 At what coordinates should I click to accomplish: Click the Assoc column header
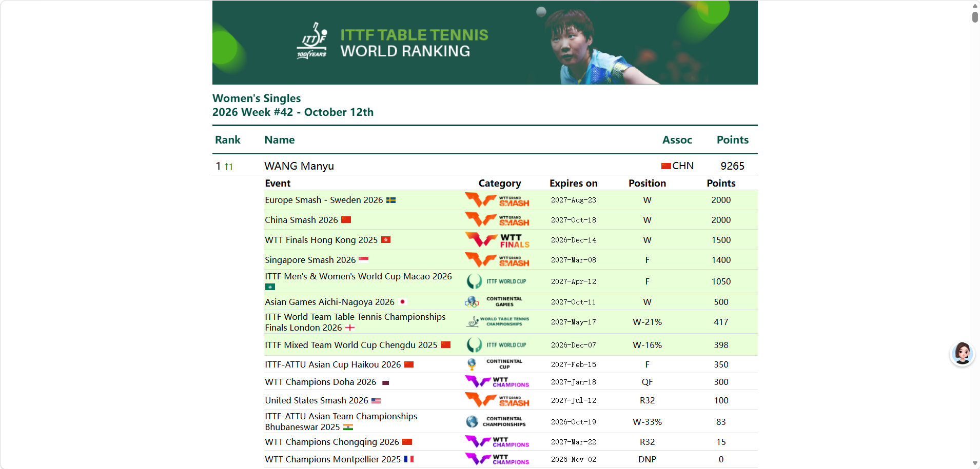tap(677, 140)
